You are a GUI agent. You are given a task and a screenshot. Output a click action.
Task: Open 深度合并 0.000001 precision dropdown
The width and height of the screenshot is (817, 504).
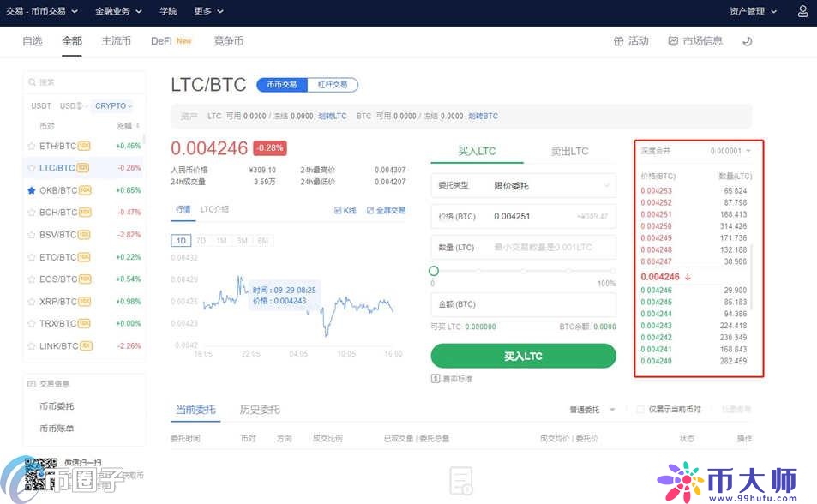[x=730, y=151]
